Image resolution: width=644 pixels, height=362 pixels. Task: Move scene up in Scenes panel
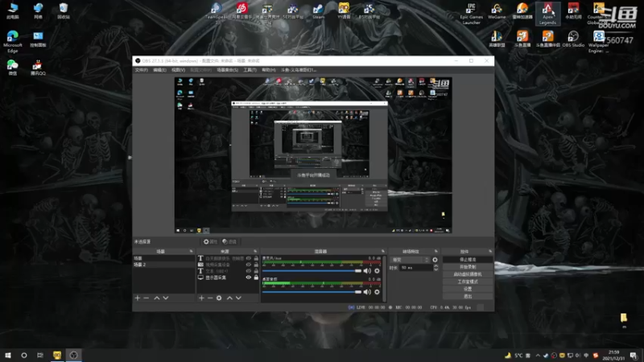point(156,298)
